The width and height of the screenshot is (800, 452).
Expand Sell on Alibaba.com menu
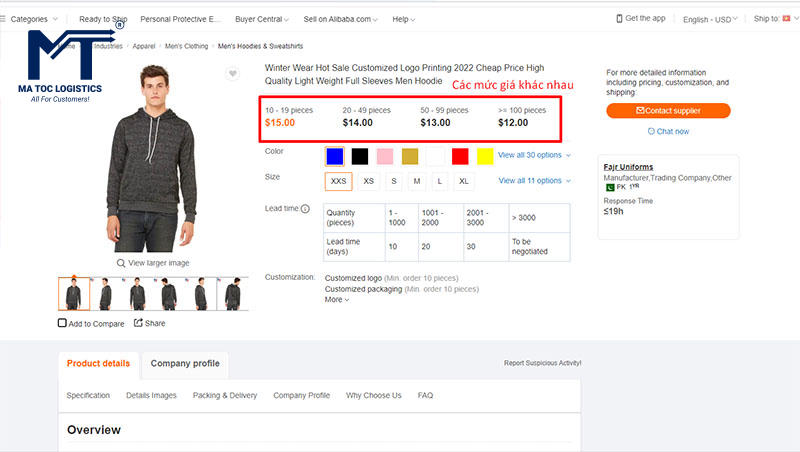(x=340, y=19)
